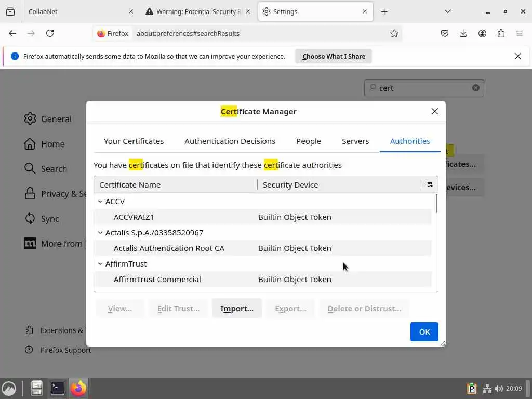Collapse the Actalis S.p.A. group

(100, 233)
